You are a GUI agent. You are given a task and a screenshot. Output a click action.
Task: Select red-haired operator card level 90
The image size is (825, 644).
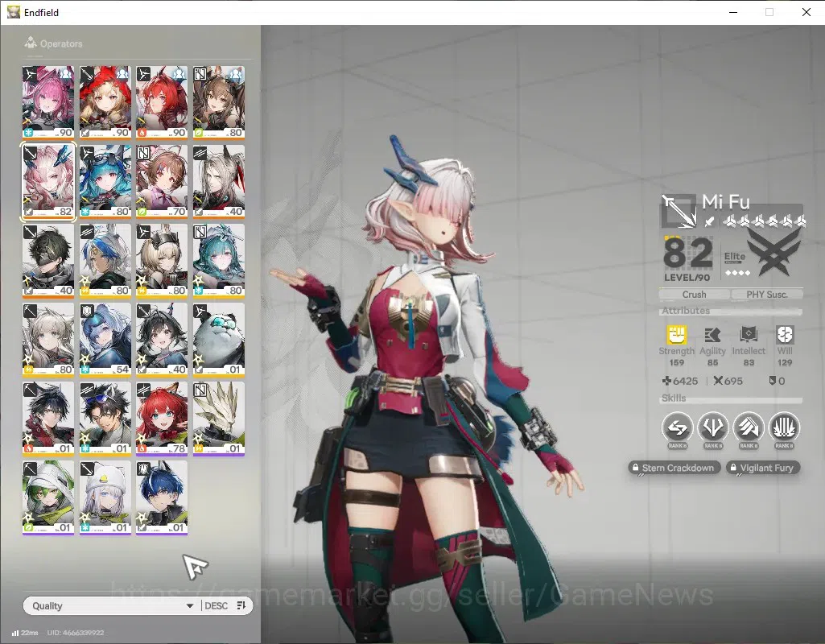point(162,102)
